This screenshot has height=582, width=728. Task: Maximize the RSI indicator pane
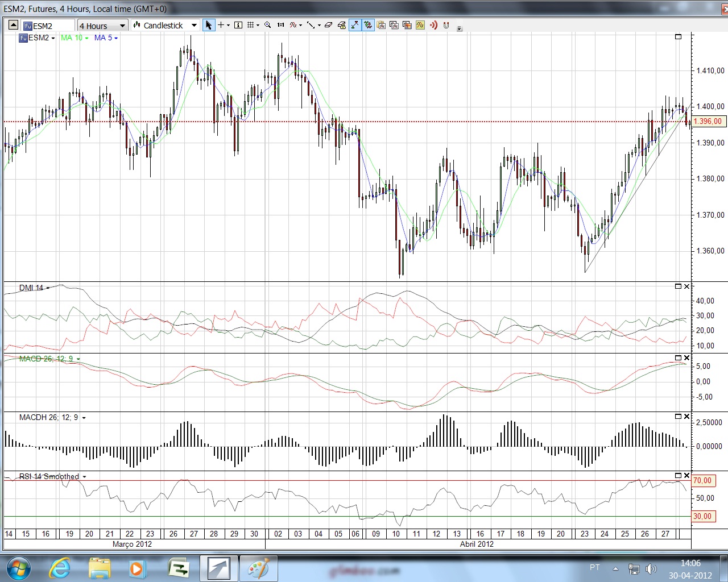[x=678, y=475]
